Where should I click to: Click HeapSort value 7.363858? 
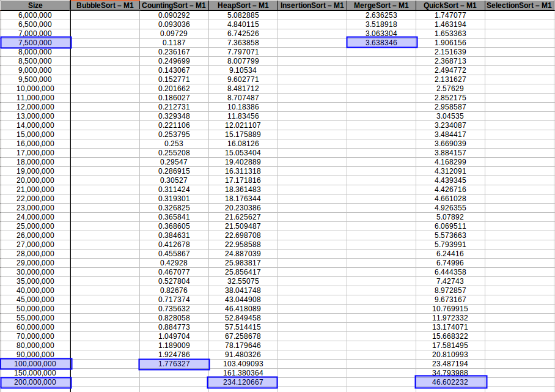tap(243, 42)
